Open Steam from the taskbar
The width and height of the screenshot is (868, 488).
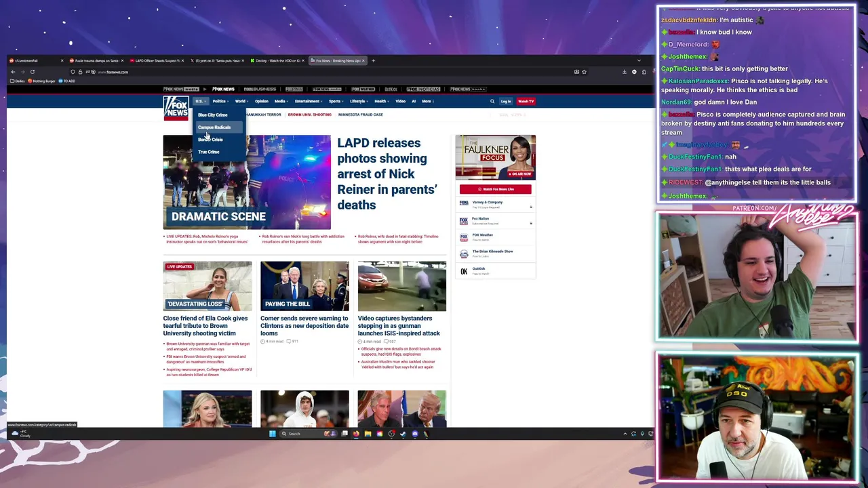pos(403,434)
